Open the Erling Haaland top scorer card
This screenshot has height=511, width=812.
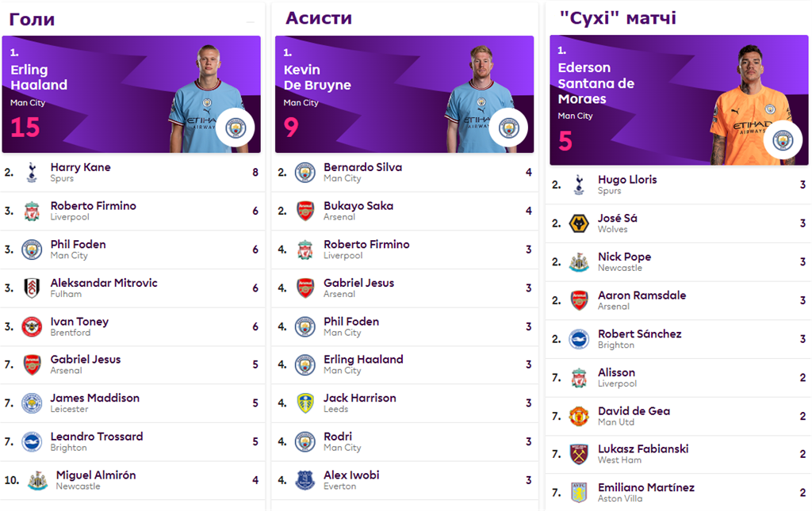pos(132,94)
